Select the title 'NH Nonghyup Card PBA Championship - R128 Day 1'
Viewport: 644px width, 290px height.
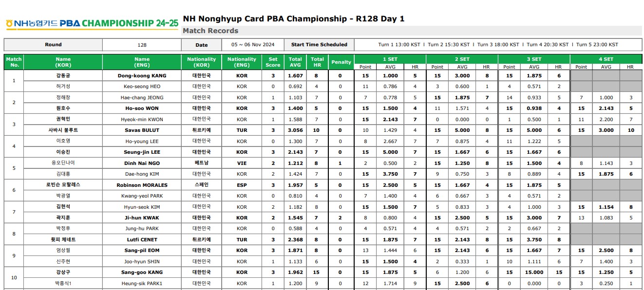point(293,19)
